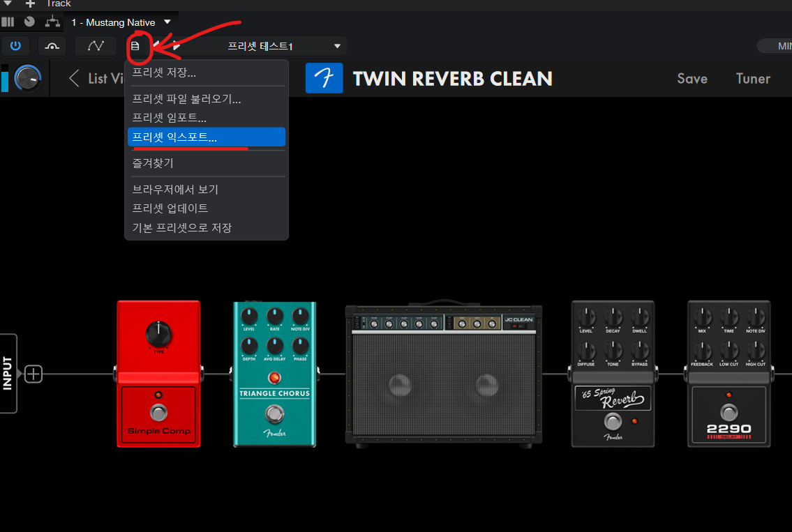Screen dimensions: 792x532
Task: Click the Save button
Action: 692,79
